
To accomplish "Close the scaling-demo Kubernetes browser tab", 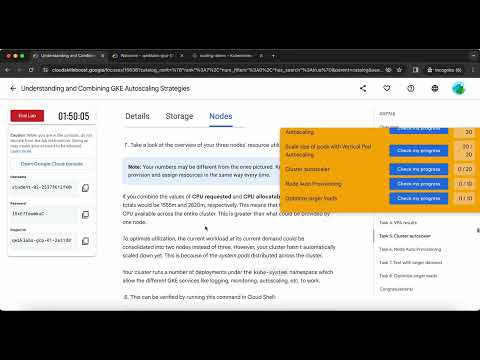I will (x=261, y=56).
